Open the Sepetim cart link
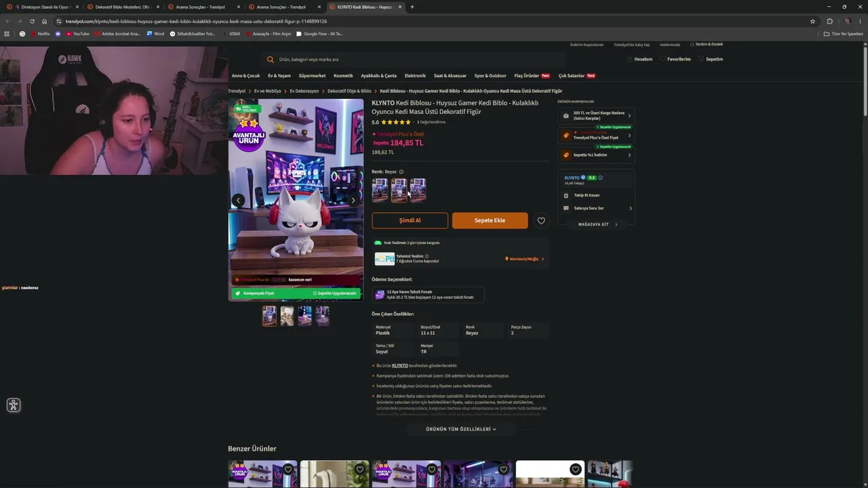868x488 pixels. point(711,59)
